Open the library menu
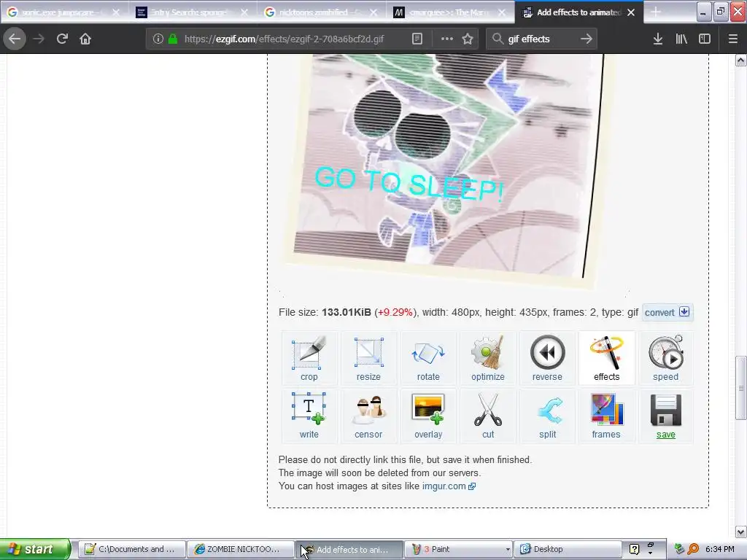747x560 pixels. (x=681, y=39)
